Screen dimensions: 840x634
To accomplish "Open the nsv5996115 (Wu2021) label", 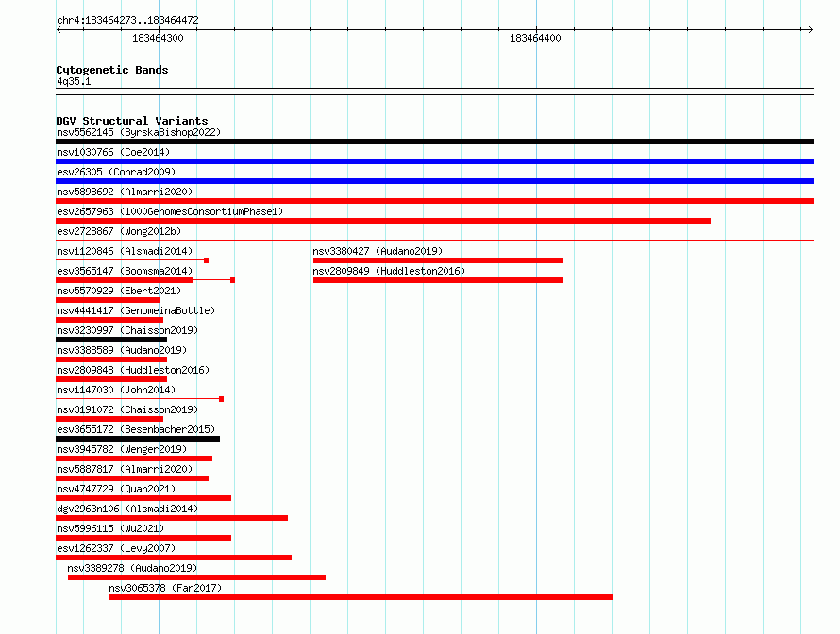I will pos(110,528).
